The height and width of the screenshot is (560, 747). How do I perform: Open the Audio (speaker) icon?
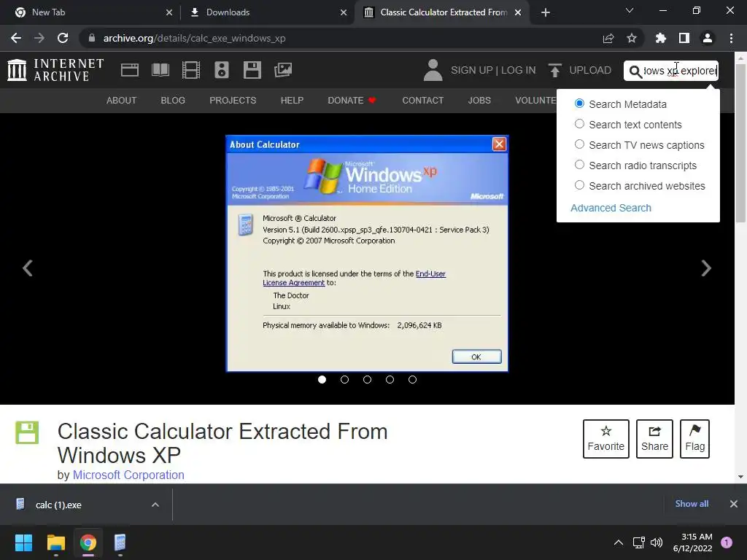pos(222,70)
